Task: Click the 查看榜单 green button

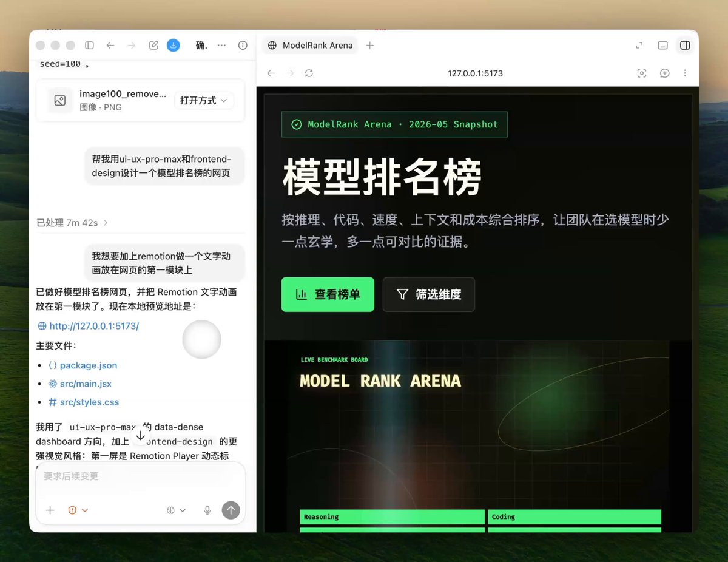Action: [x=328, y=294]
